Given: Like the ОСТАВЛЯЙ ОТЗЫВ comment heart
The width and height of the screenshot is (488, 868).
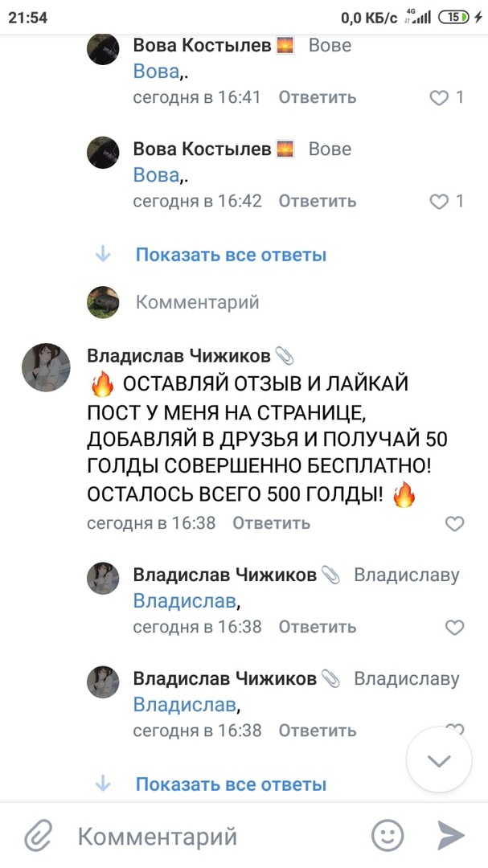Looking at the screenshot, I should click(x=455, y=524).
